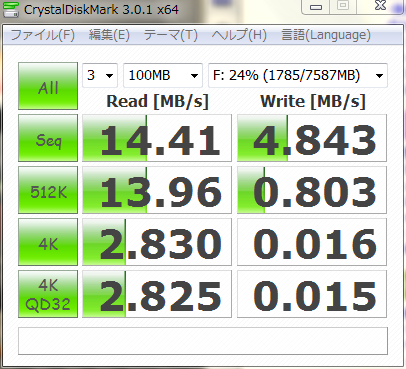The height and width of the screenshot is (369, 406).
Task: Start the Seq sequential test
Action: click(48, 138)
